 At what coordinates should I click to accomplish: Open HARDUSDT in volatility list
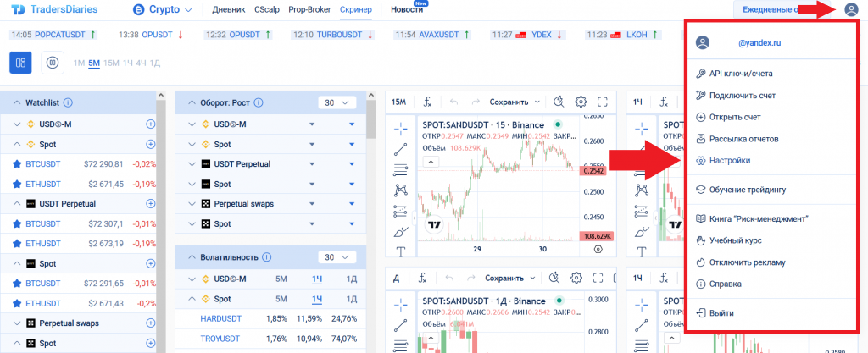[x=220, y=319]
